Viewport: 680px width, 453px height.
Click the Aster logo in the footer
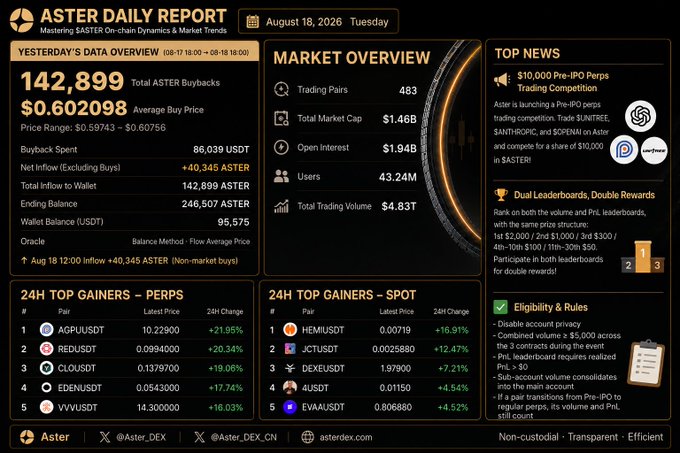click(27, 437)
